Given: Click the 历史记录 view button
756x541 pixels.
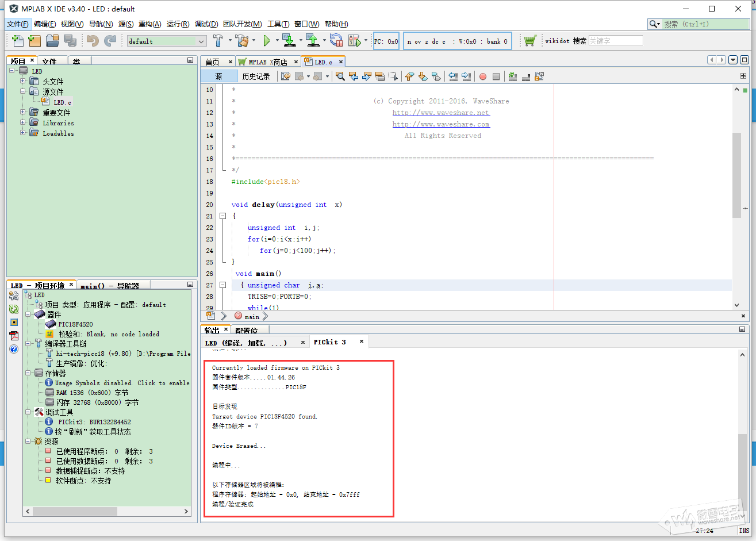Looking at the screenshot, I should coord(256,76).
